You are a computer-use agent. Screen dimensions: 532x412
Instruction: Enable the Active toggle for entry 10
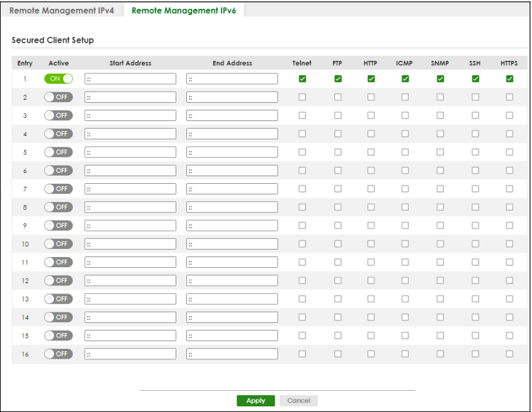(x=58, y=243)
